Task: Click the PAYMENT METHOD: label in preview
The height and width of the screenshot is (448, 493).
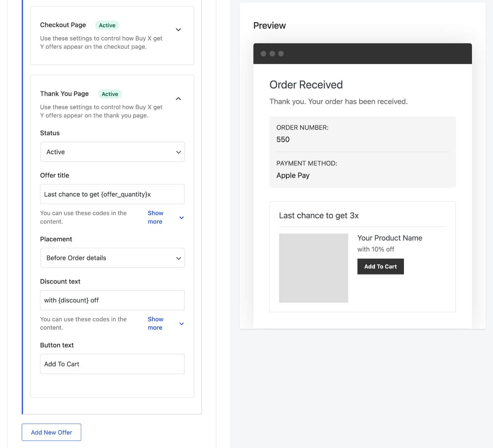Action: coord(307,163)
